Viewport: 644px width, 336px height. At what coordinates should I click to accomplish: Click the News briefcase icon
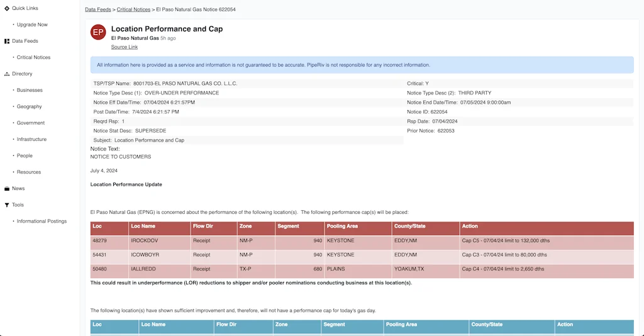[7, 189]
